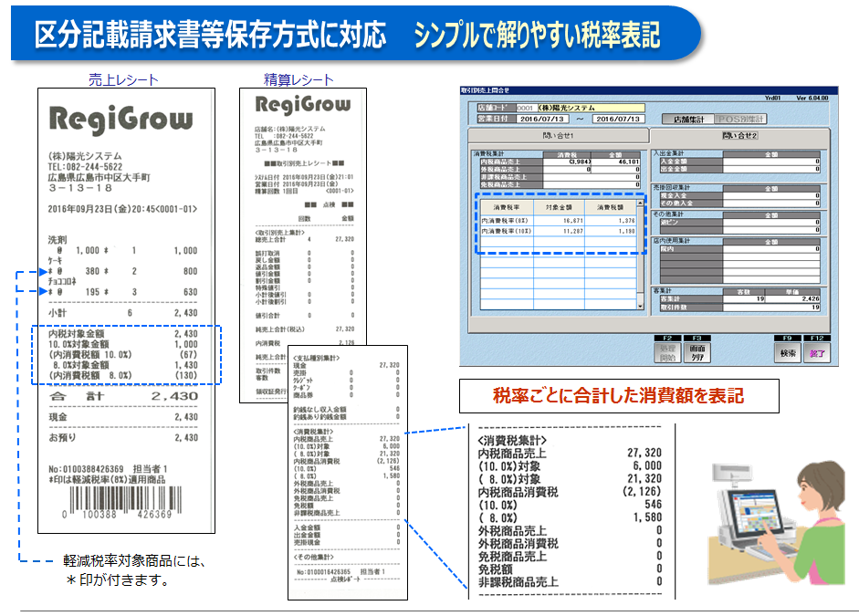This screenshot has width=859, height=616.
Task: Select the 内消費税率(8%) table row
Action: click(x=559, y=221)
